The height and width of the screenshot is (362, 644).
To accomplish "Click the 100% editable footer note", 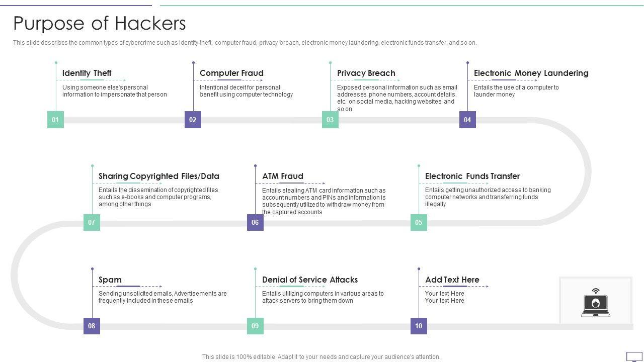I will click(x=321, y=357).
